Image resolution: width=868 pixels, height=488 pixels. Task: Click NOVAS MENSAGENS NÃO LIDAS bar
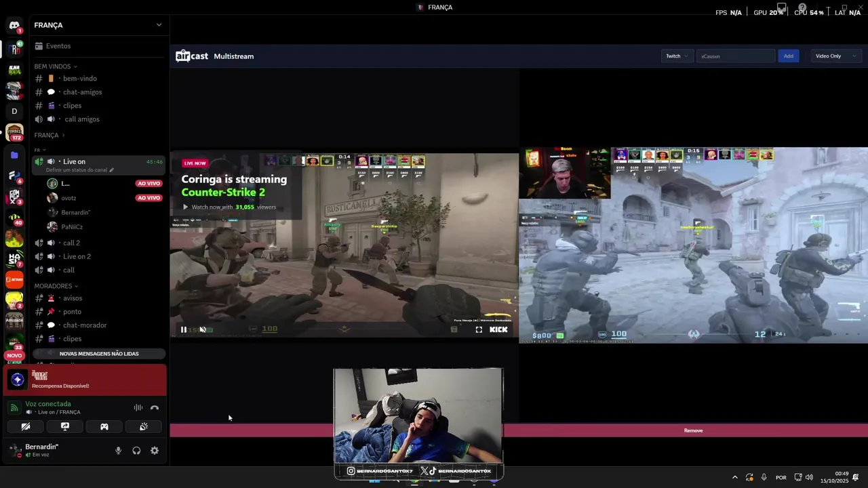(x=99, y=354)
